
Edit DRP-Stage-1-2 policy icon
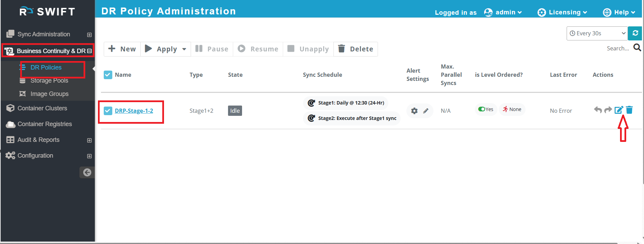(619, 110)
